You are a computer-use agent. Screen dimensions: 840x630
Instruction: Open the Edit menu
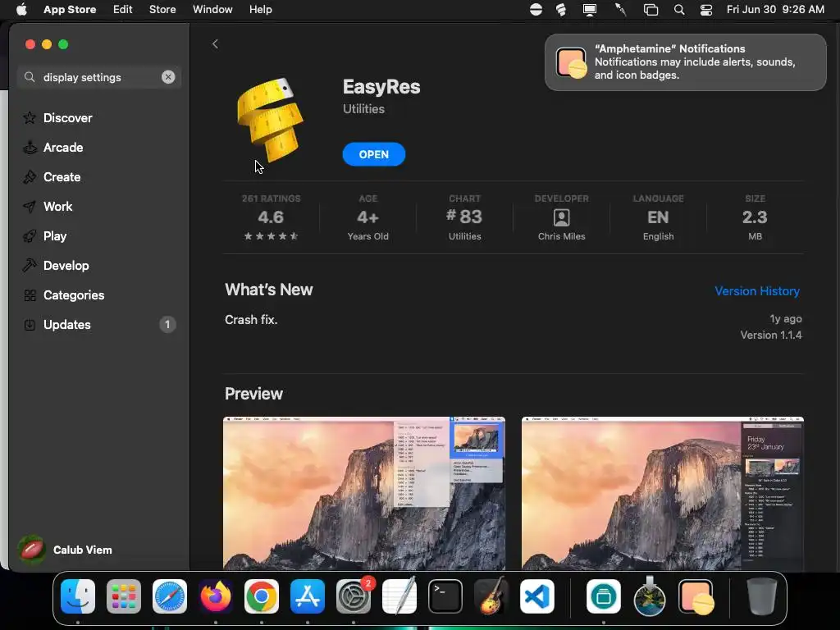coord(123,10)
